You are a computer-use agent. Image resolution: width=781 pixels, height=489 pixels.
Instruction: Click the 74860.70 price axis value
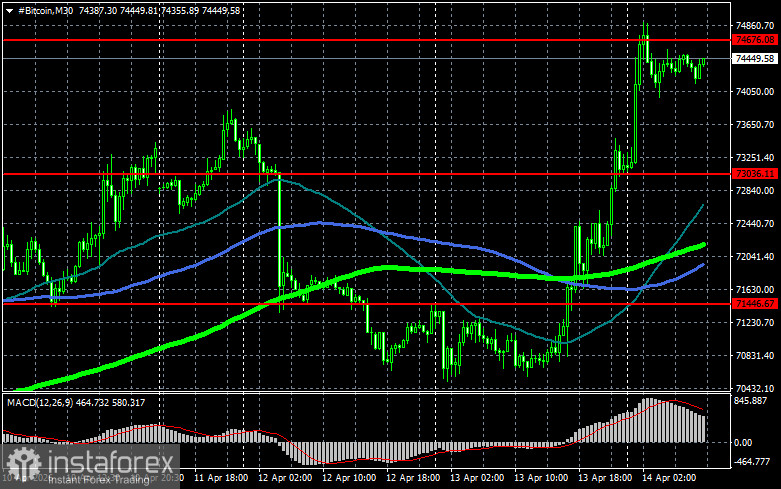[755, 25]
